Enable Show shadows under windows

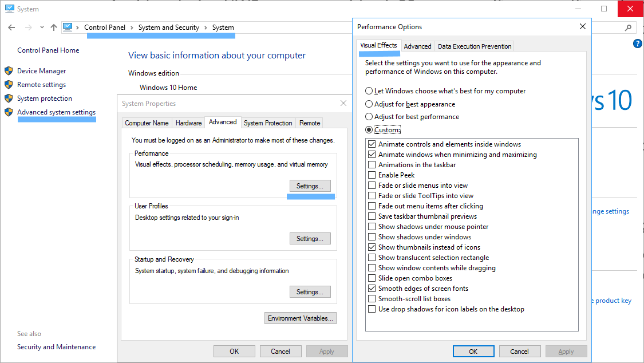[x=372, y=237]
